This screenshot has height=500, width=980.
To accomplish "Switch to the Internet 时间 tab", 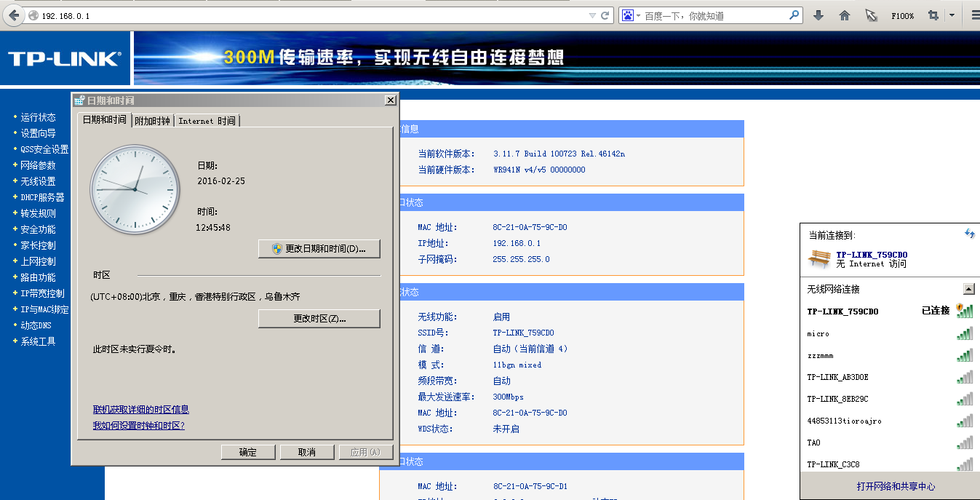I will [207, 121].
